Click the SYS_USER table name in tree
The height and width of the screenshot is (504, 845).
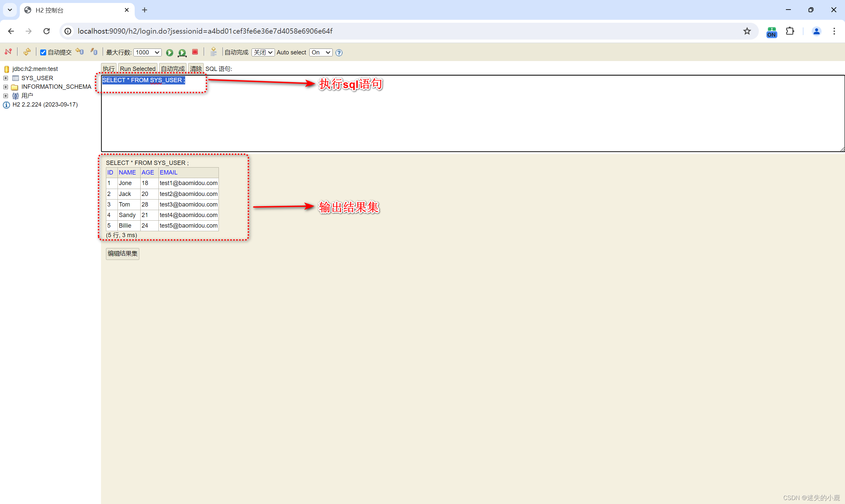point(37,78)
